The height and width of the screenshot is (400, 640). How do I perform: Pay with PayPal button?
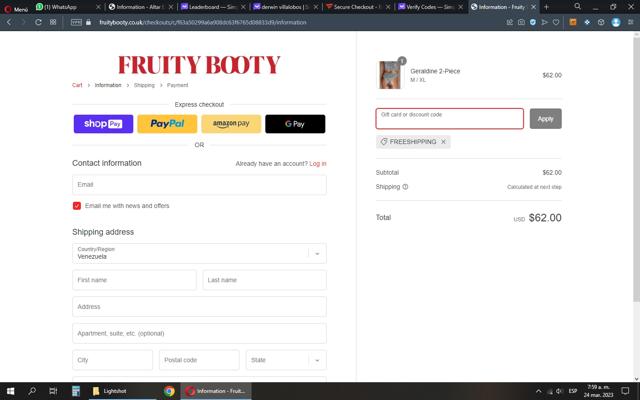point(167,124)
